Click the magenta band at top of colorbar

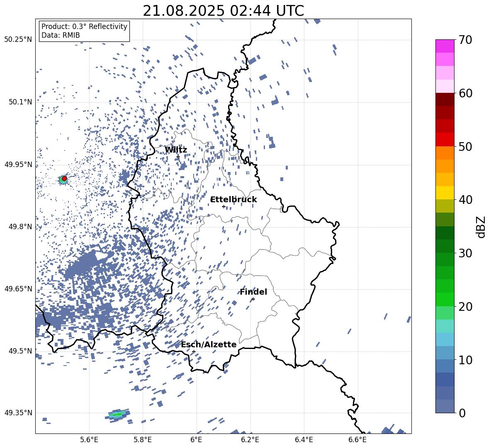coord(445,46)
